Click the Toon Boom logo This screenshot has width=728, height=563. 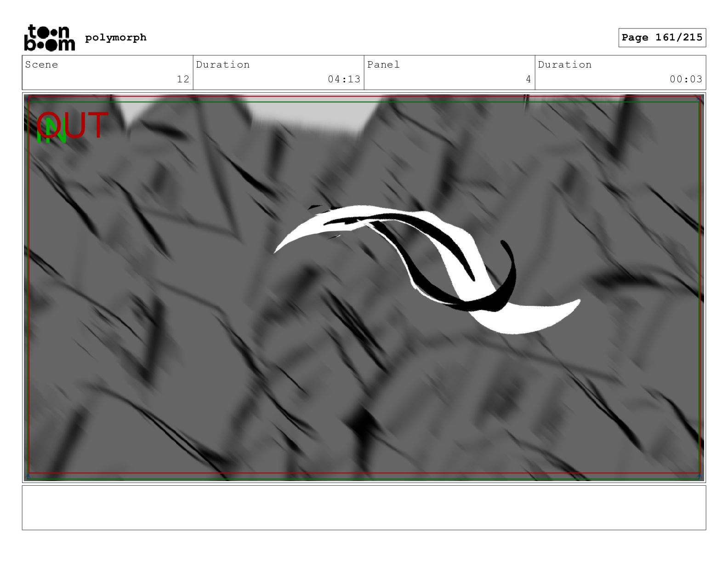point(49,38)
